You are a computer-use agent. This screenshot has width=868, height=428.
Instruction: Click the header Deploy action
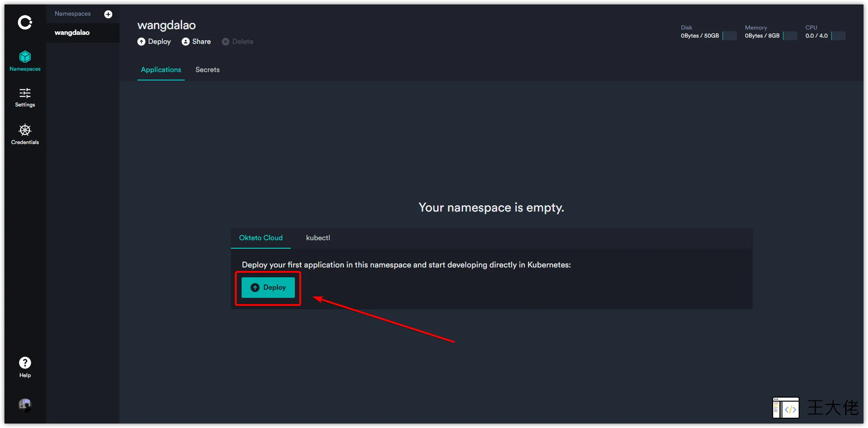pyautogui.click(x=154, y=42)
